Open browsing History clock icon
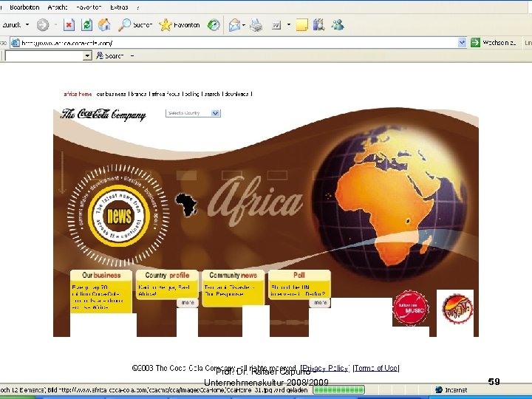Viewport: 532px width, 399px height. click(x=214, y=25)
